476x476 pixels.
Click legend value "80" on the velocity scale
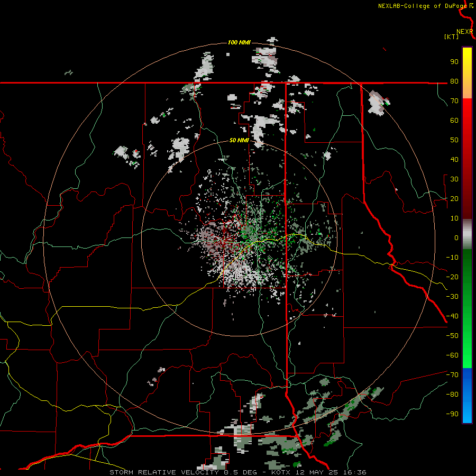pyautogui.click(x=454, y=81)
